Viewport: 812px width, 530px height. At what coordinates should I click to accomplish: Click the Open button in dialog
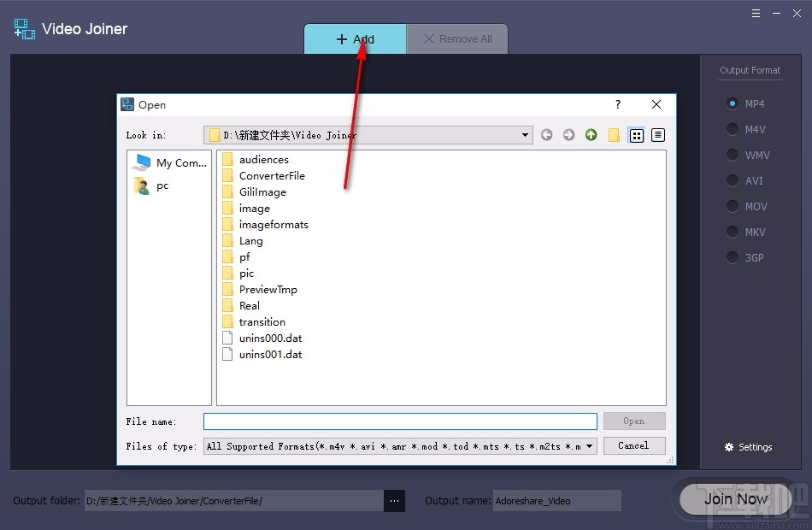(x=634, y=421)
